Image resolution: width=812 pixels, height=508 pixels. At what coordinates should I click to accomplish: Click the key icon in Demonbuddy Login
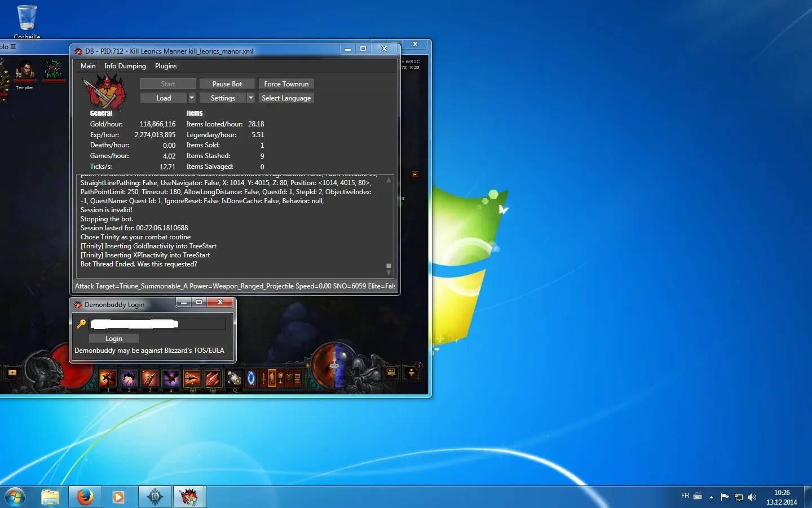(81, 323)
